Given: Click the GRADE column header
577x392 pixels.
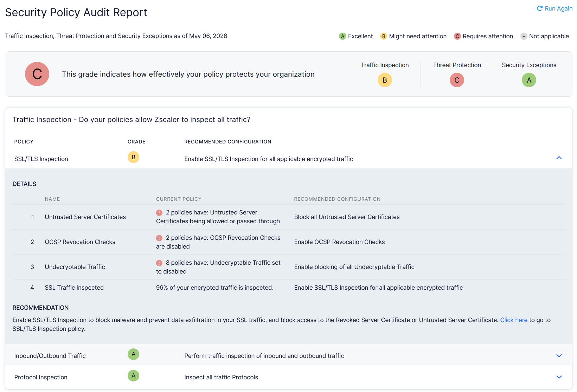Looking at the screenshot, I should 136,142.
